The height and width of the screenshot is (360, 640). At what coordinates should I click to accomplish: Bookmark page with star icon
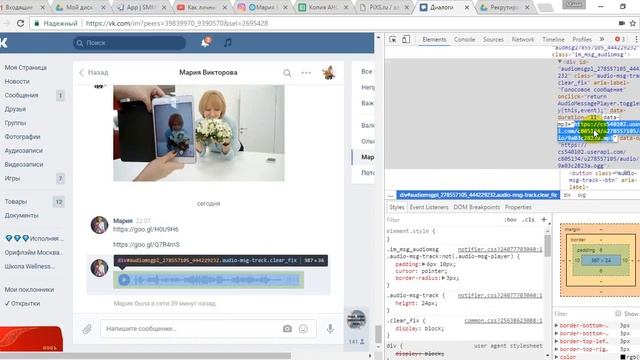coord(633,23)
